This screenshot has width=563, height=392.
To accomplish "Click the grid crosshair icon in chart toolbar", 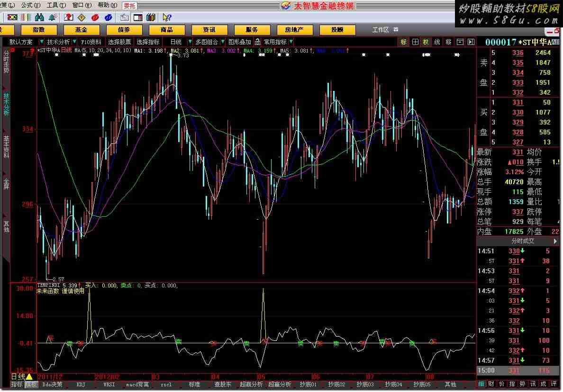I will coord(415,42).
